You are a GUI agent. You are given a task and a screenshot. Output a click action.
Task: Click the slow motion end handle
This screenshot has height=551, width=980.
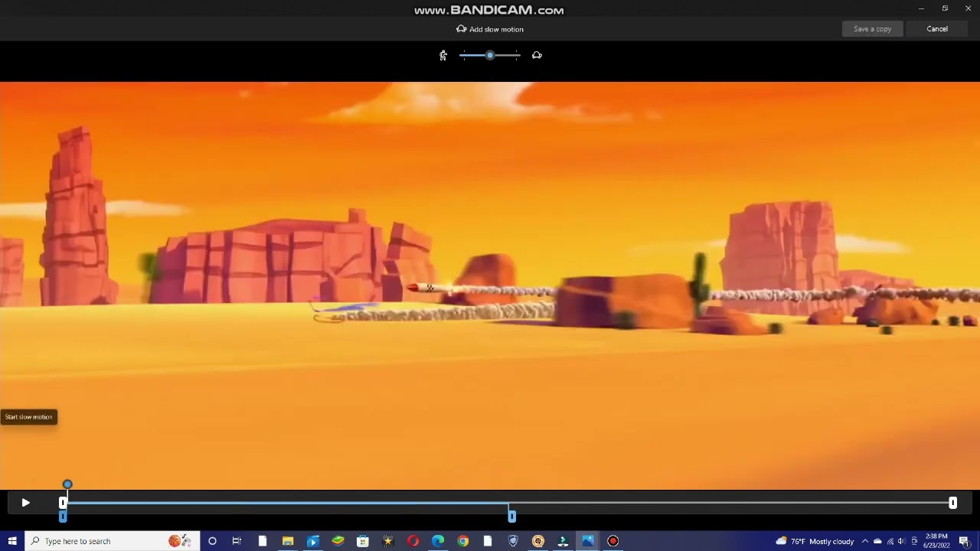click(511, 517)
